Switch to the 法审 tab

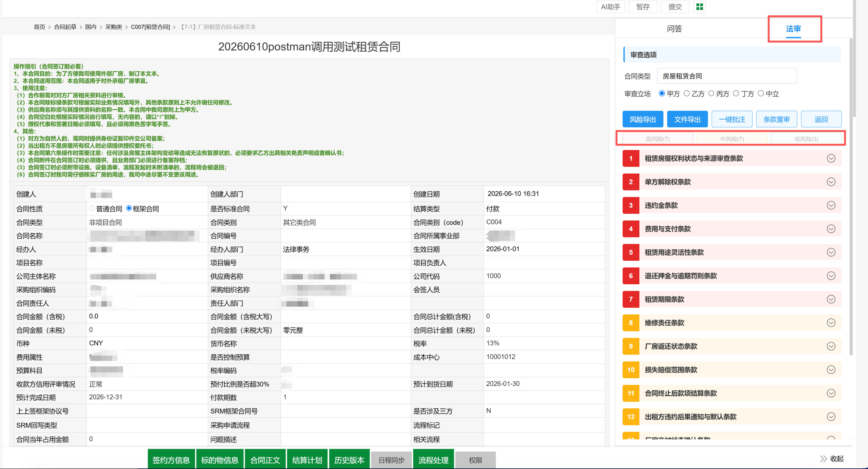[793, 29]
